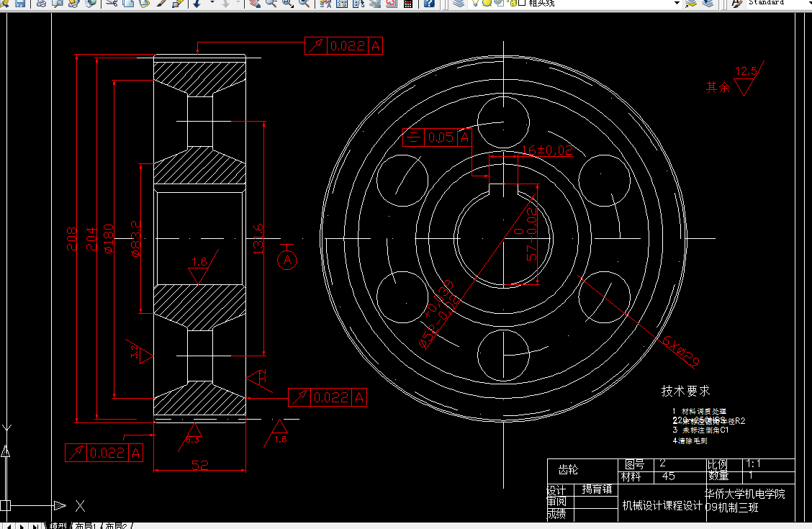
Task: Click the Layer Previous icon
Action: click(708, 3)
